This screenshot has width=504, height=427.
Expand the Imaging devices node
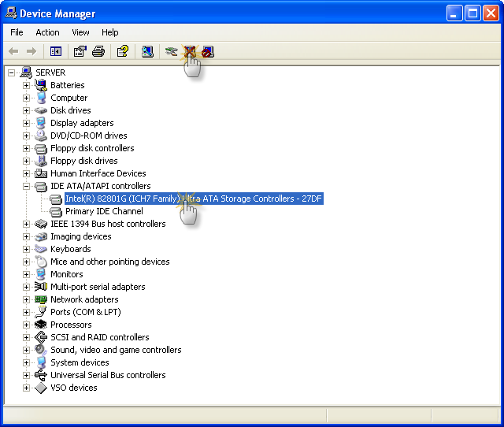tap(26, 236)
